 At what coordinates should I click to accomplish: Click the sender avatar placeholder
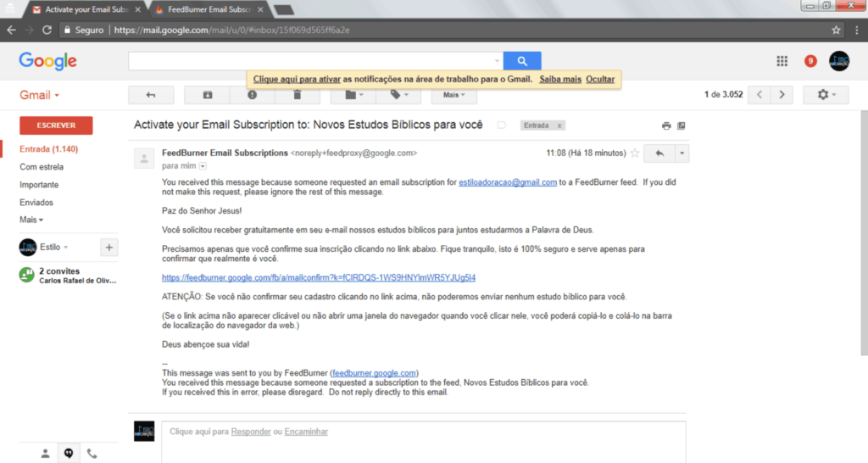pos(144,159)
